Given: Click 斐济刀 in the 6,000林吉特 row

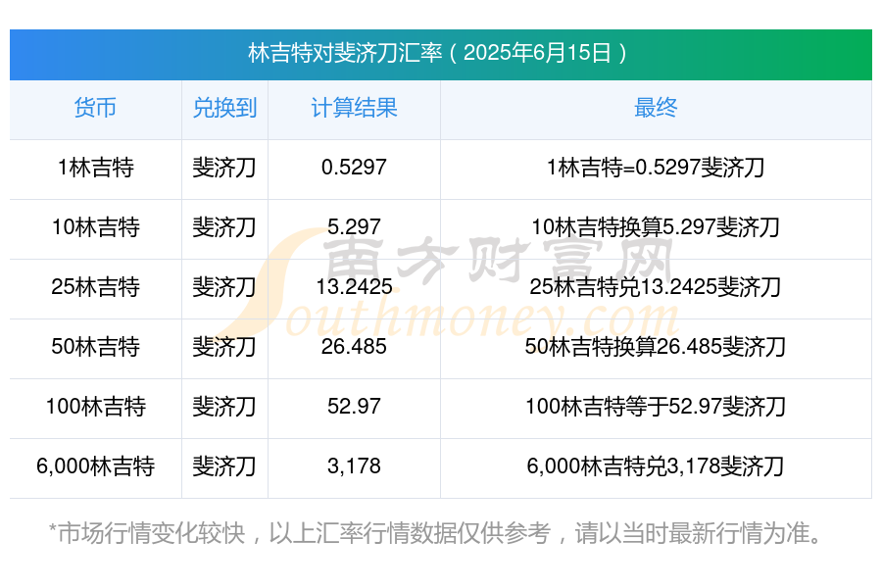Looking at the screenshot, I should click(224, 466).
